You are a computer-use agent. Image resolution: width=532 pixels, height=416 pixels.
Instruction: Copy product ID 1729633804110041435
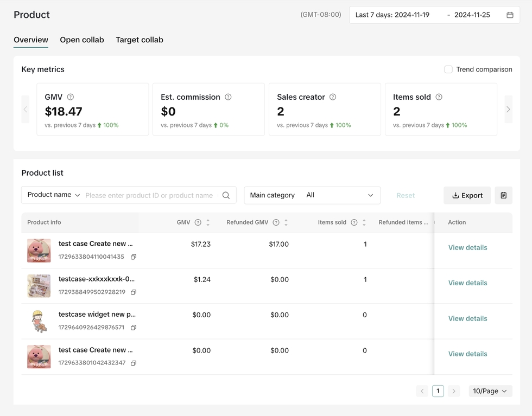(134, 257)
